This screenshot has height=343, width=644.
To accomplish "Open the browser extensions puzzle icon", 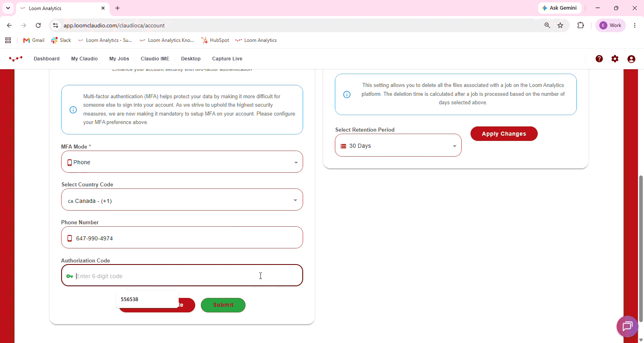I will [x=580, y=25].
